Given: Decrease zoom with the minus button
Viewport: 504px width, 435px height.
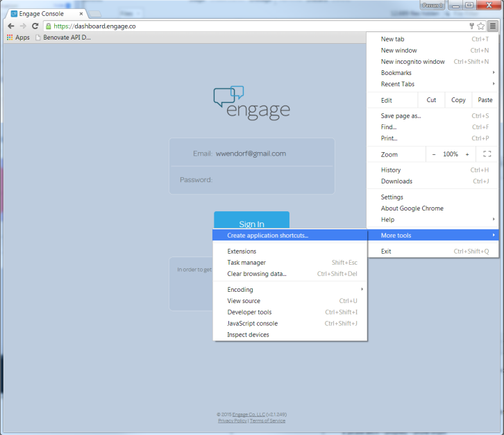Looking at the screenshot, I should point(434,154).
